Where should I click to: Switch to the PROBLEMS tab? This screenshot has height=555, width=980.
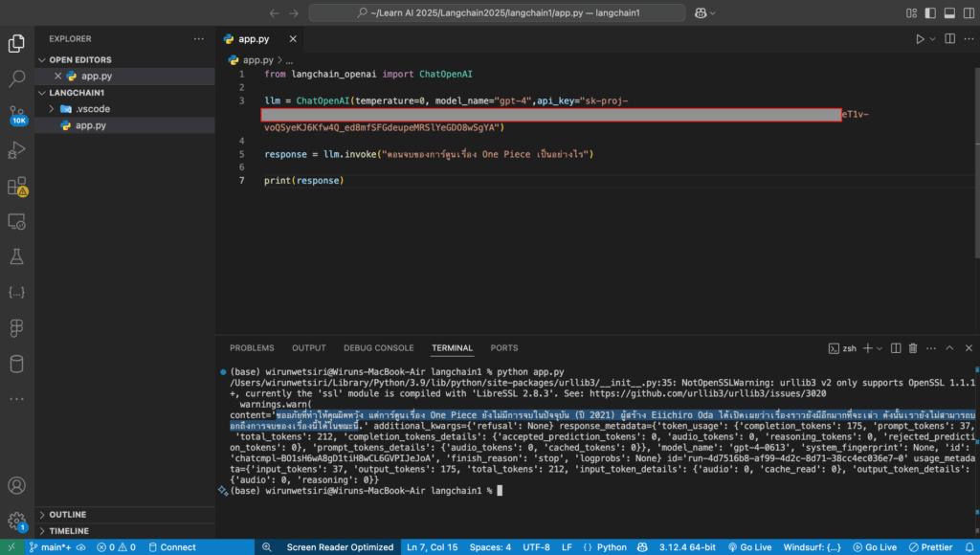(x=252, y=348)
